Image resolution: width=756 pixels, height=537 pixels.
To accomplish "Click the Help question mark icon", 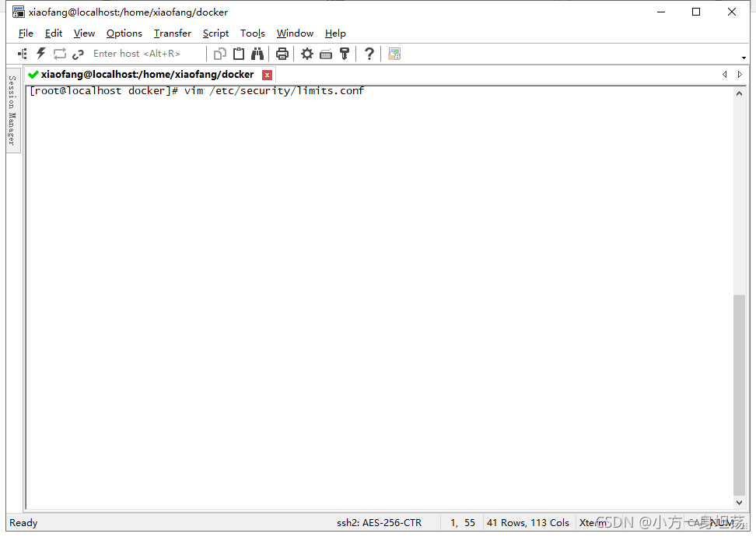I will (369, 54).
